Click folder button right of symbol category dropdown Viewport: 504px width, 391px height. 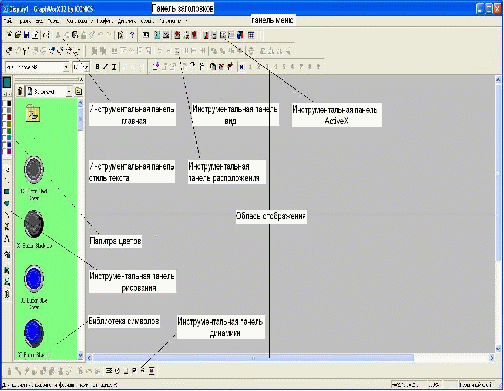coord(79,91)
